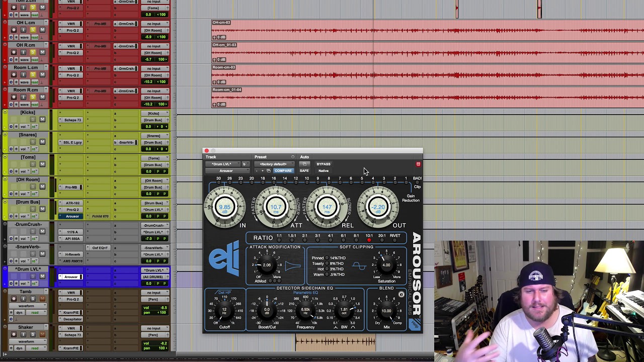This screenshot has height=362, width=644.
Task: Enable Toasty 8%THD soft clipping
Action: 327,263
